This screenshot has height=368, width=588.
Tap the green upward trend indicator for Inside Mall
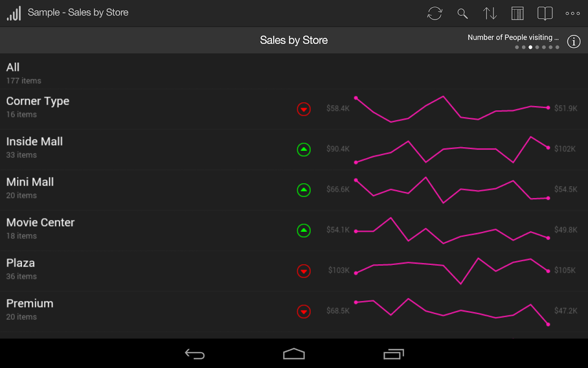tap(304, 150)
